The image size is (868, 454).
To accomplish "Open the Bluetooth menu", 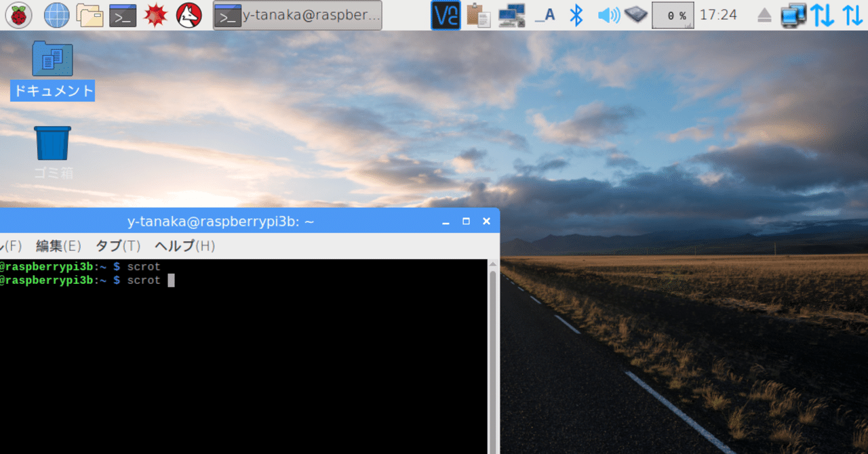I will (x=576, y=15).
